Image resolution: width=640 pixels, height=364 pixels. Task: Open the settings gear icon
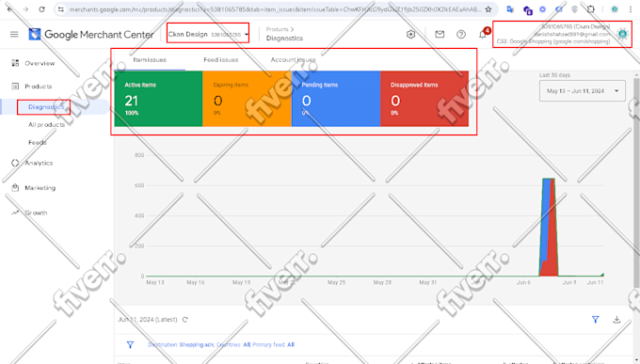(410, 34)
